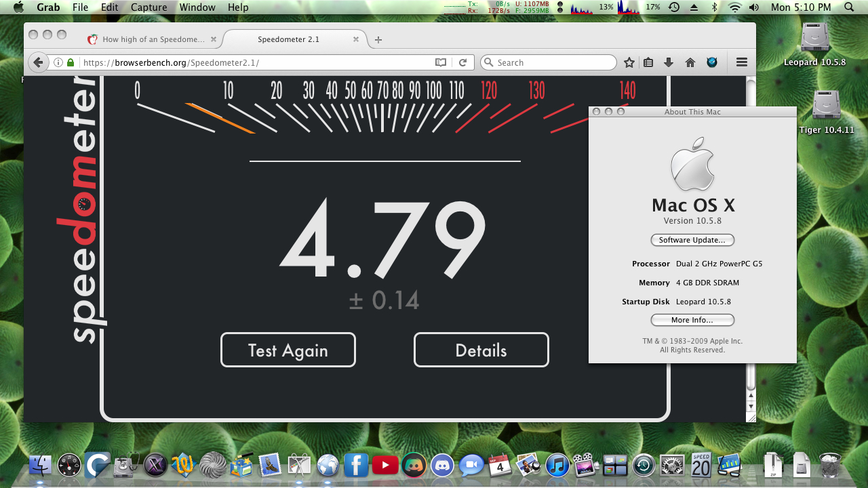Launch the Mail eagle-stamp icon in Dock
Screen dimensions: 868x488
click(x=270, y=465)
